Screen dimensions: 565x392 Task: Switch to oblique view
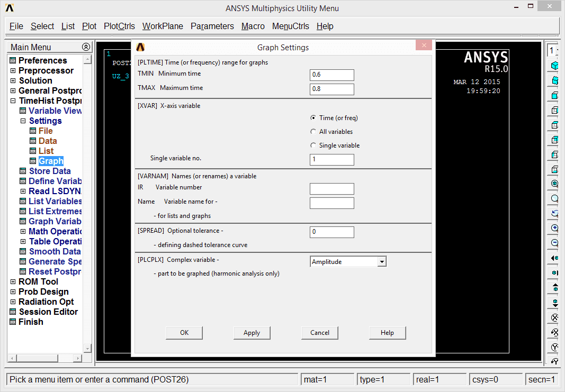pos(554,80)
